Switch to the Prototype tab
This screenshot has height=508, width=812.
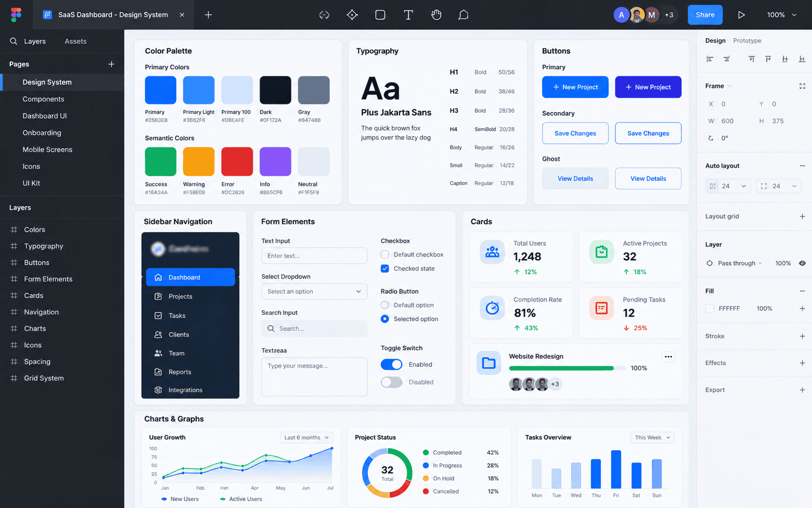(x=747, y=41)
